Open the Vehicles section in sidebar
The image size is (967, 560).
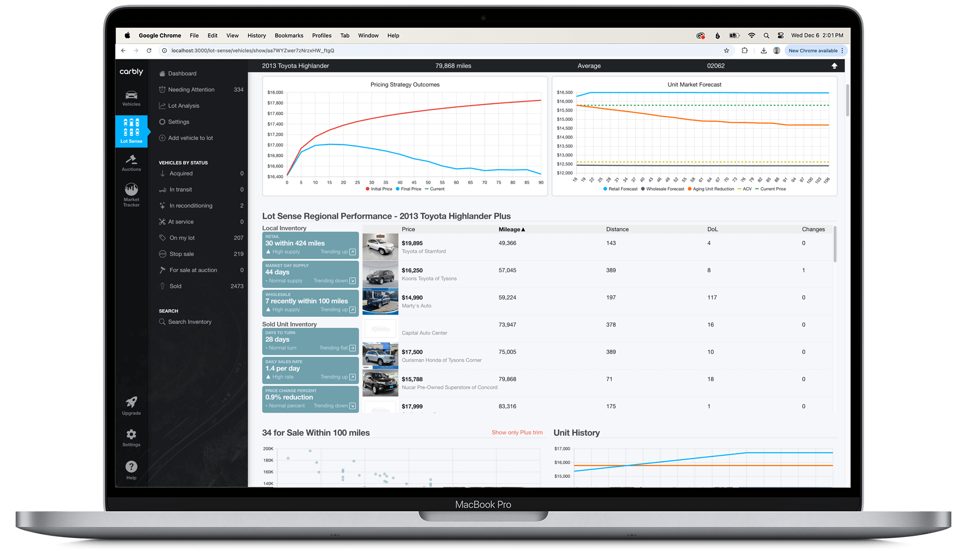tap(131, 98)
